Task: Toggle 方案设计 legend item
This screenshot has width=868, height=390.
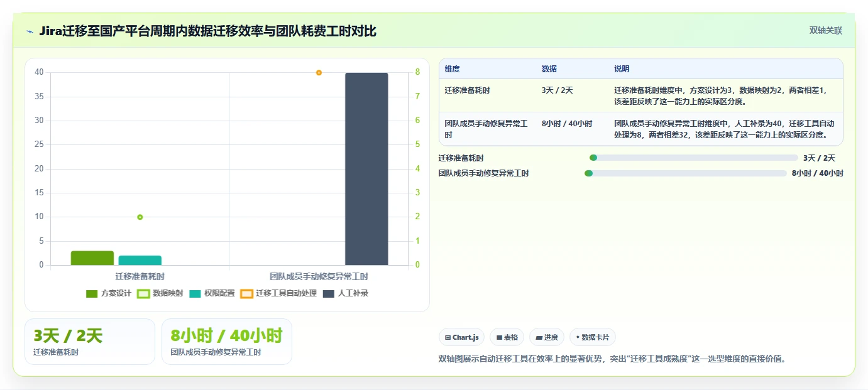Action: click(109, 293)
